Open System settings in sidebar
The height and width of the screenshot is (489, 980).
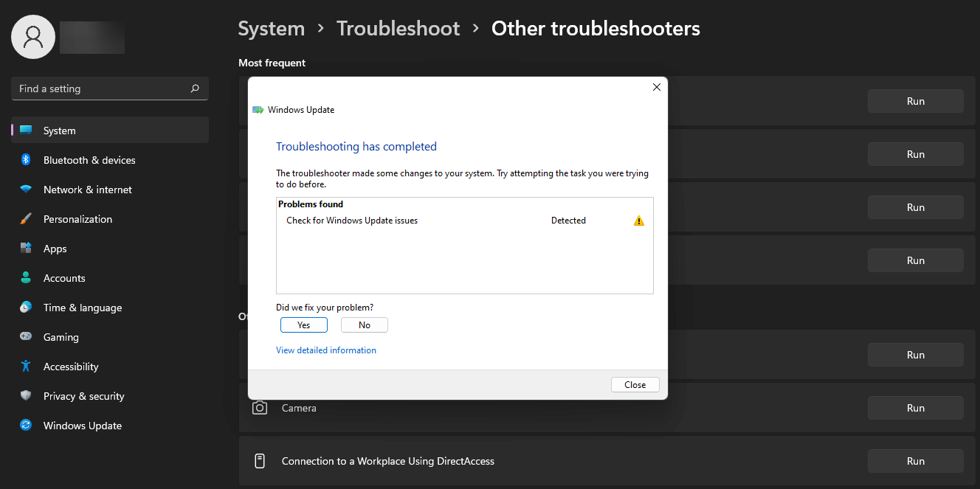[x=110, y=131]
